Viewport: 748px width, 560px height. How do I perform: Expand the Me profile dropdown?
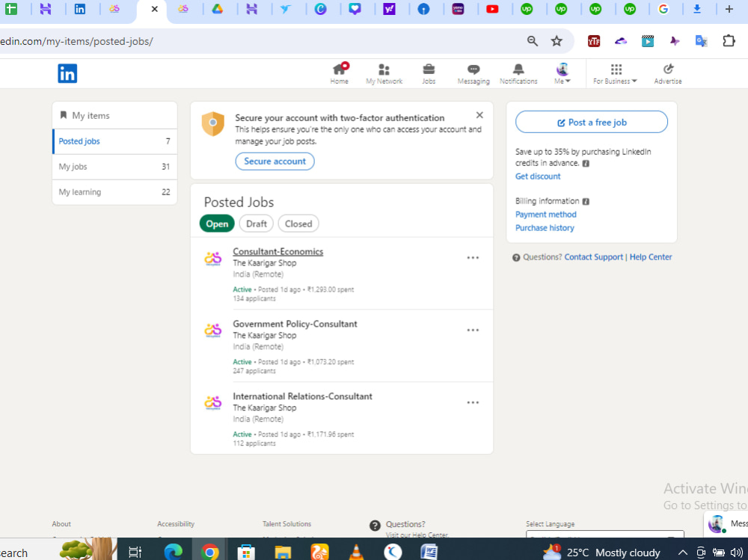[x=562, y=73]
